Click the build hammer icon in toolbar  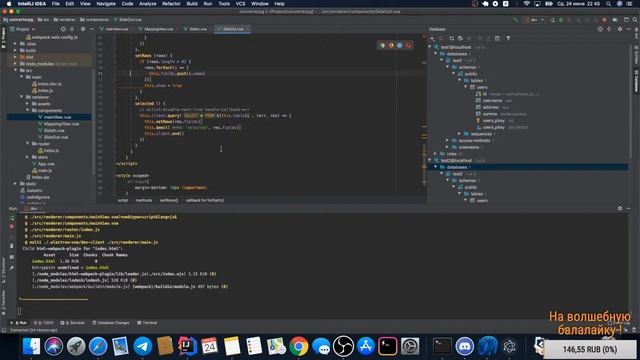(516, 20)
